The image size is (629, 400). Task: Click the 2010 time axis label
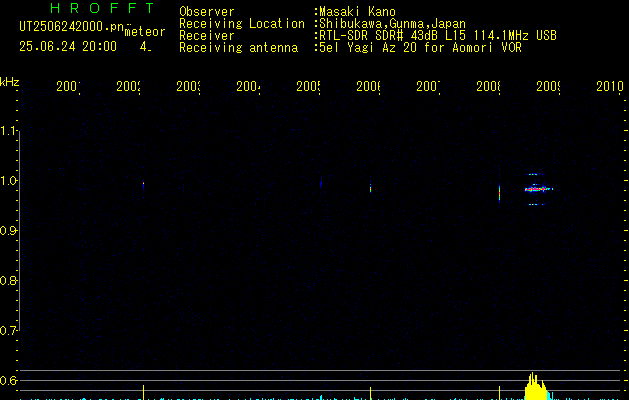[610, 86]
